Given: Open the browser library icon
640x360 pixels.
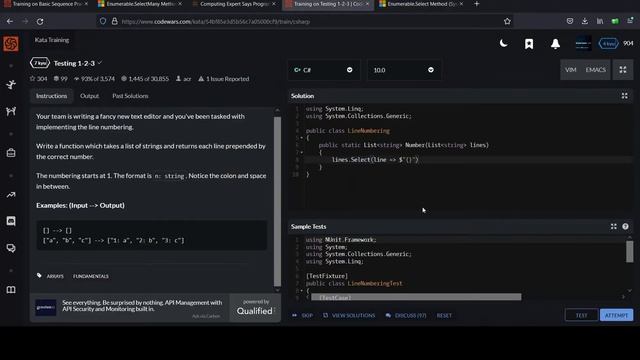Looking at the screenshot, I should point(600,21).
